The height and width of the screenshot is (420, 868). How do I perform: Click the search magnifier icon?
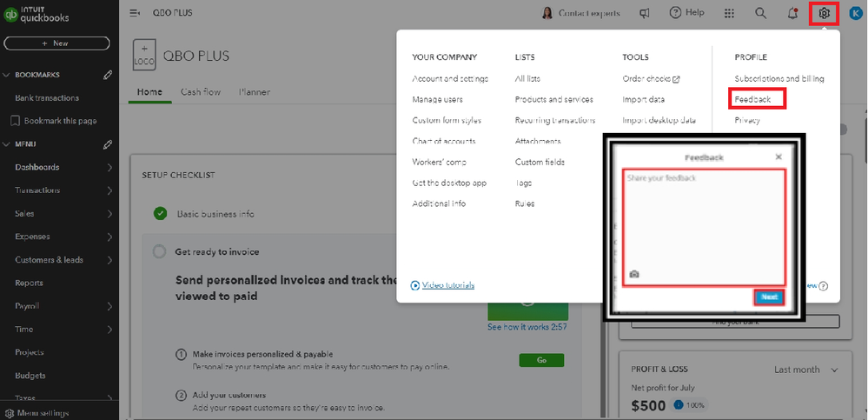tap(761, 13)
